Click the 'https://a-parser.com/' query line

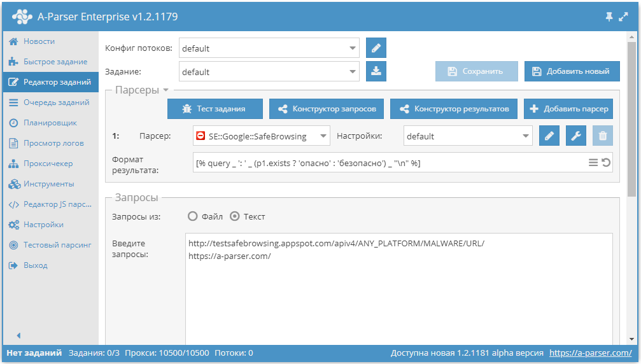(229, 256)
